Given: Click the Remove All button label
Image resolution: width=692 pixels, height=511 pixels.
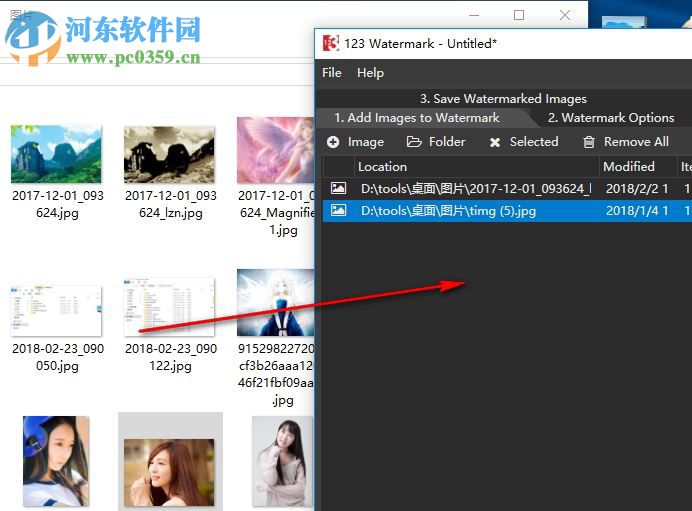Looking at the screenshot, I should click(x=636, y=142).
